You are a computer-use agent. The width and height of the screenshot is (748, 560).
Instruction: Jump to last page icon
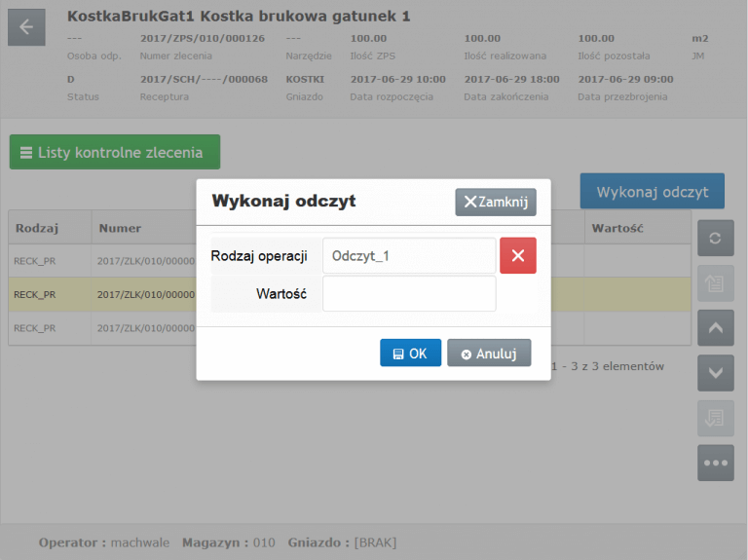click(x=716, y=419)
